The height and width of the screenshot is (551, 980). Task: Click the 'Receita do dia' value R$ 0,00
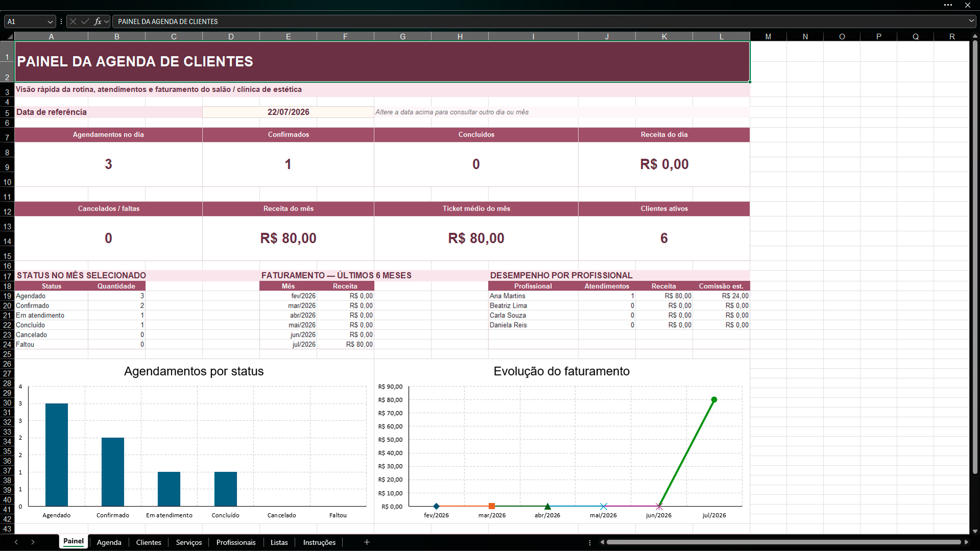click(664, 164)
